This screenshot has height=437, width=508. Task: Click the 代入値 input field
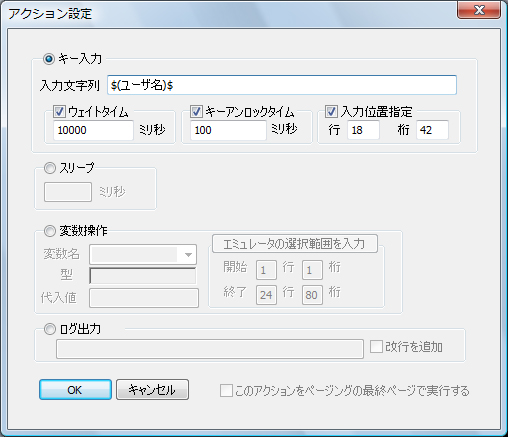144,298
